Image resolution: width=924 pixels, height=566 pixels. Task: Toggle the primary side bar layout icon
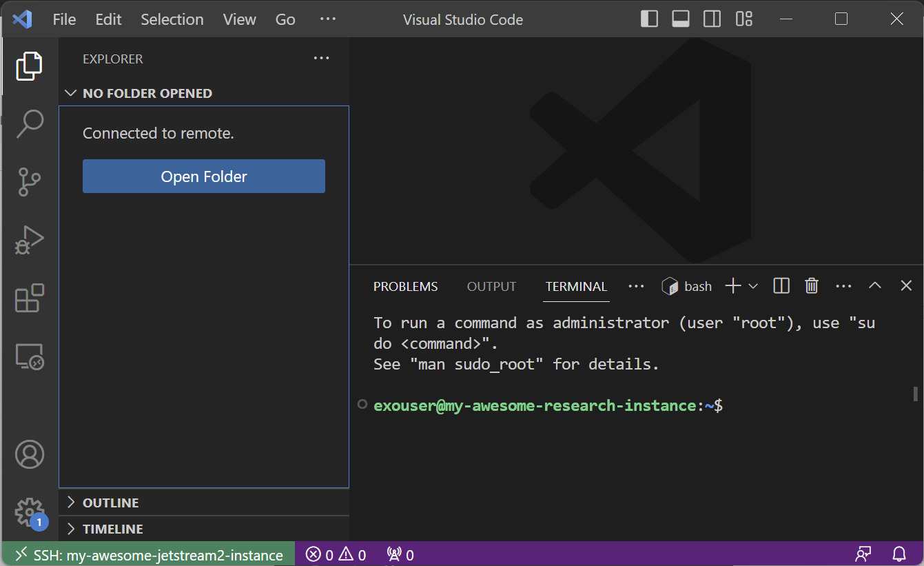click(649, 19)
